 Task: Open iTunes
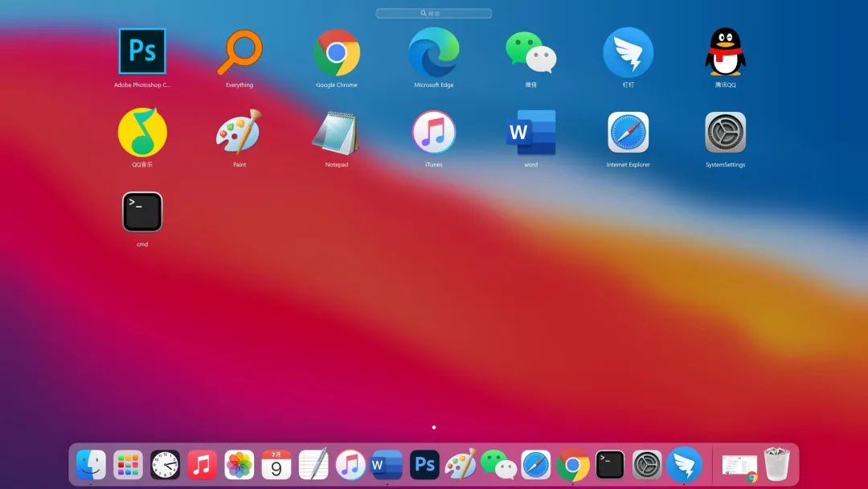coord(434,133)
